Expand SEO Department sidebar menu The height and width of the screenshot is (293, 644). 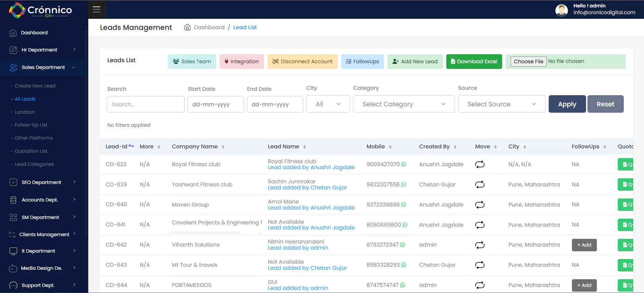[42, 182]
